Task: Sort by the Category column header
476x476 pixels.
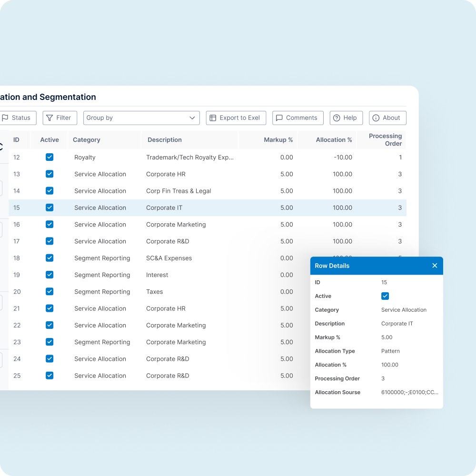Action: click(87, 140)
